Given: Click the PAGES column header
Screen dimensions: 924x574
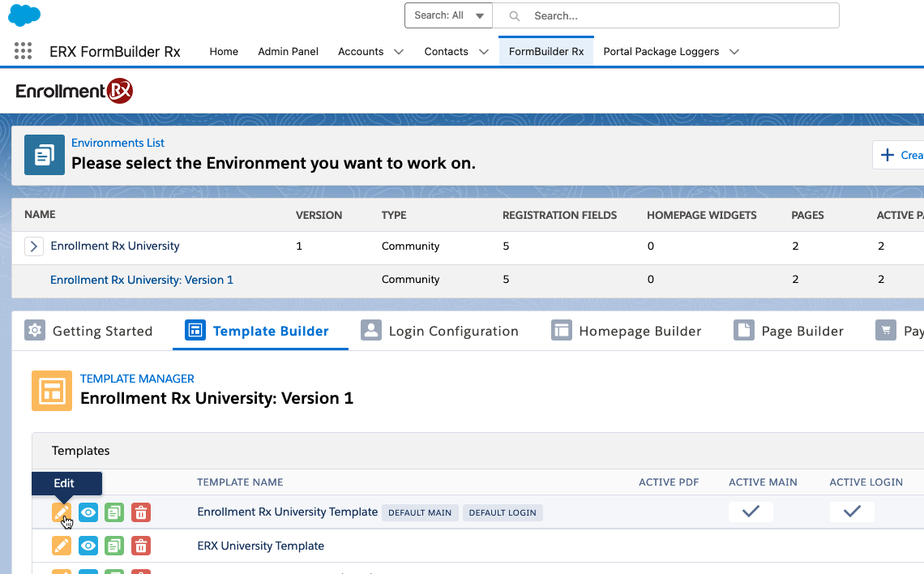Looking at the screenshot, I should (x=808, y=215).
